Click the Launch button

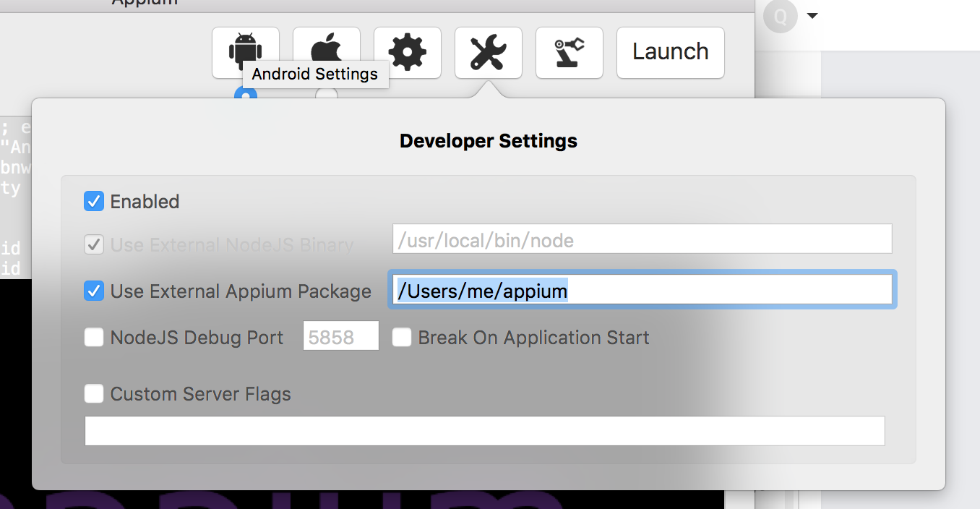coord(671,53)
